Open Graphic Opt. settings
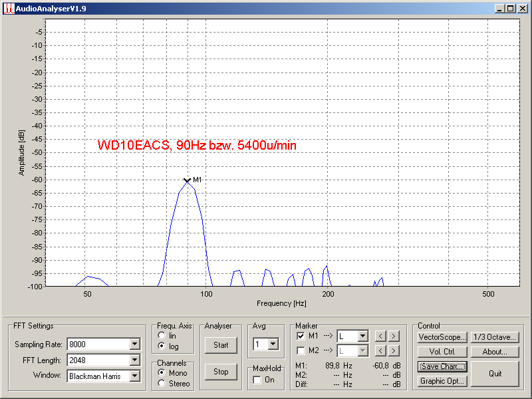This screenshot has width=532, height=399. tap(442, 381)
